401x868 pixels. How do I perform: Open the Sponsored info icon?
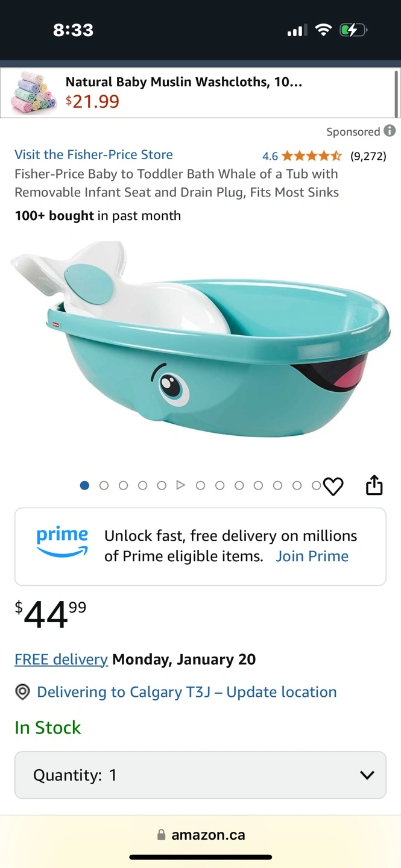(x=390, y=131)
